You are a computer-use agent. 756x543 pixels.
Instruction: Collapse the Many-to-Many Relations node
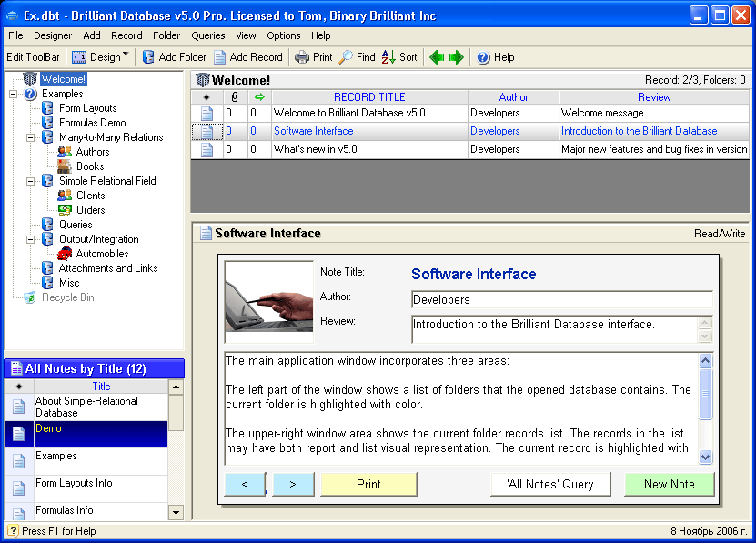click(x=30, y=136)
